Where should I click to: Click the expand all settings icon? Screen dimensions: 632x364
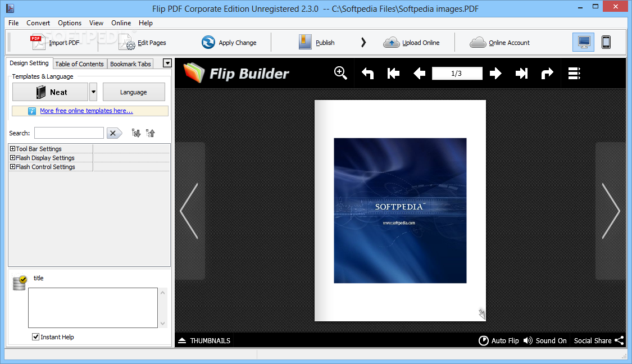click(137, 133)
